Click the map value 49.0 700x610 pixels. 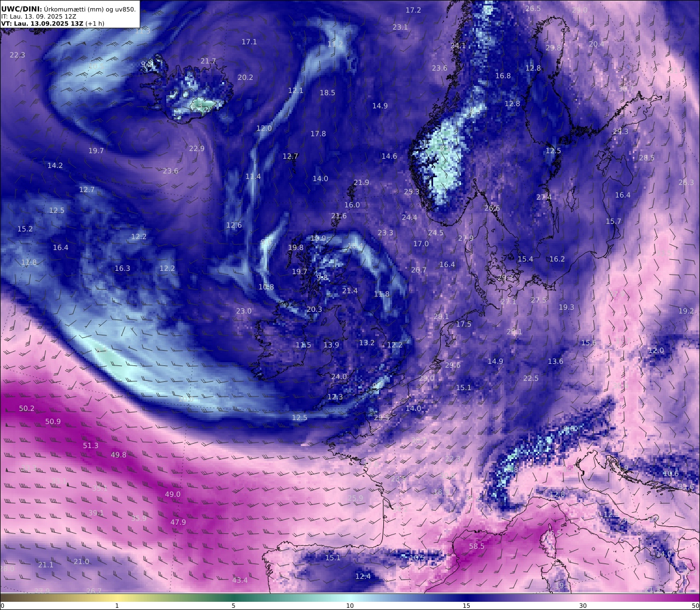point(173,494)
